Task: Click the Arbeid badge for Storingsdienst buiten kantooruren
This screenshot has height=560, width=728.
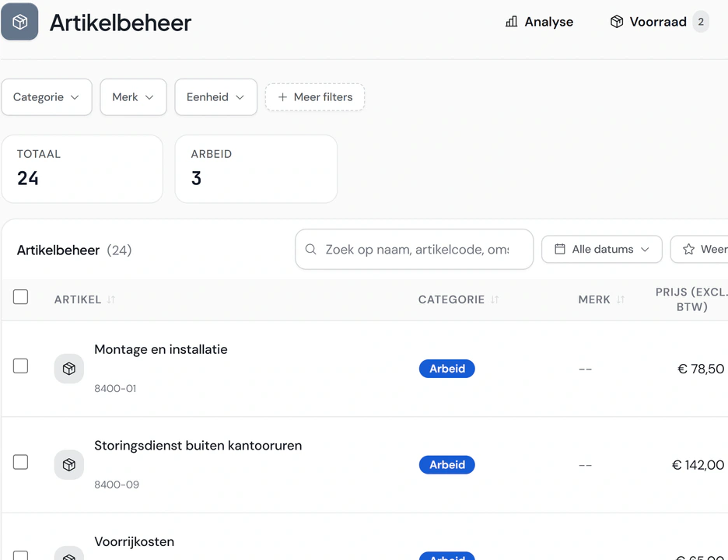Action: coord(447,465)
